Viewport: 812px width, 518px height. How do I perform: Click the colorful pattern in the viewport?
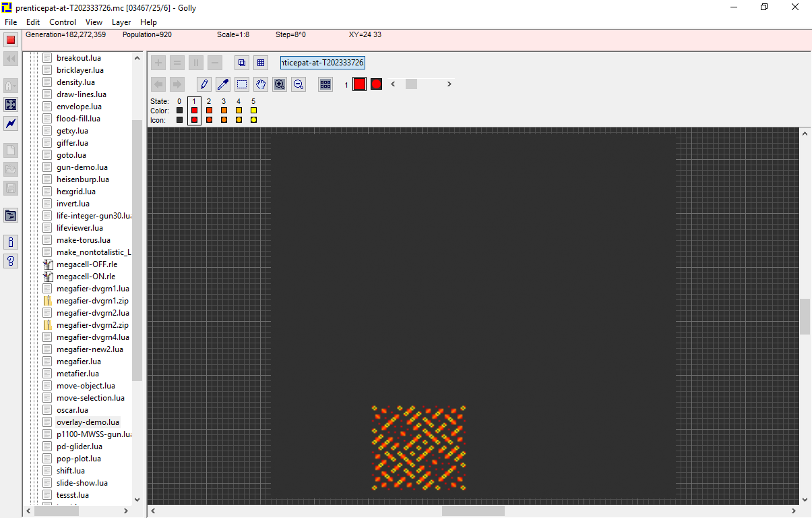(x=419, y=448)
